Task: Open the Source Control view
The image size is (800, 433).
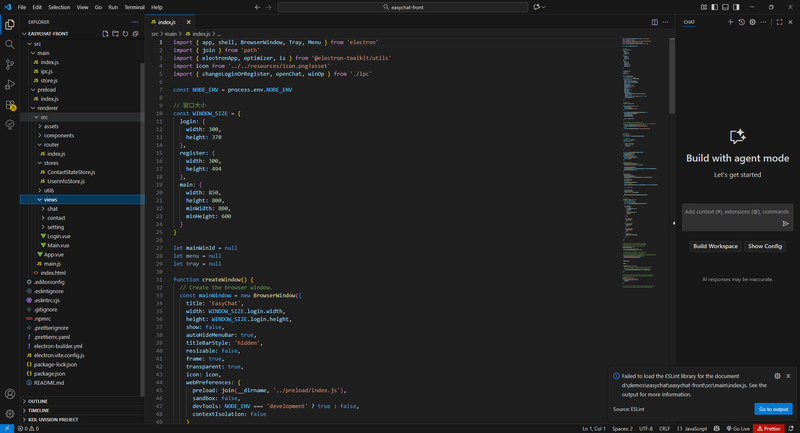Action: (x=10, y=64)
